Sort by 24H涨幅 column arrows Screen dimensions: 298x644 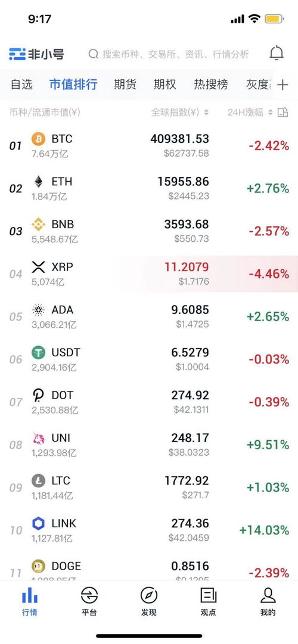point(271,113)
